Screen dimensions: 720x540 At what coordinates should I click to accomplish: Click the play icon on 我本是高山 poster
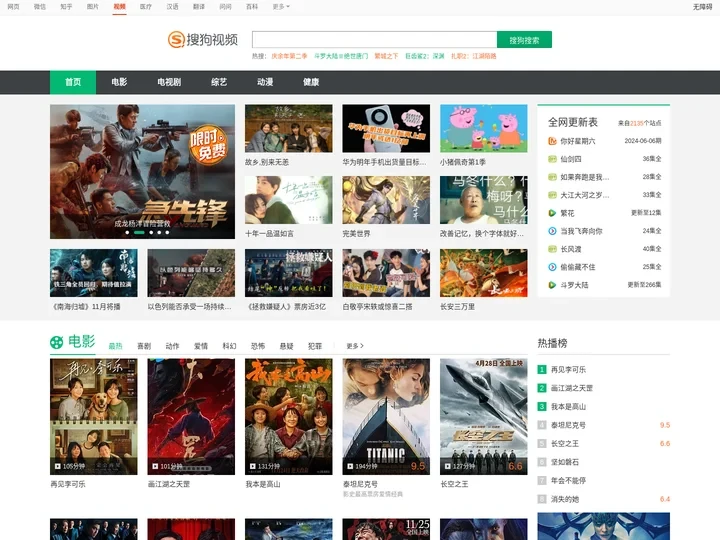253,466
